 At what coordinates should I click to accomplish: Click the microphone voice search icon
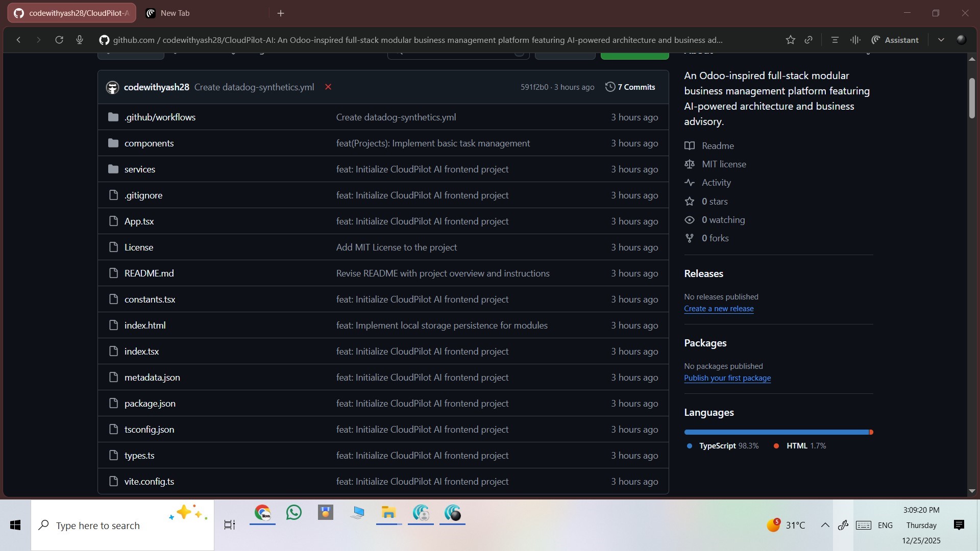80,40
